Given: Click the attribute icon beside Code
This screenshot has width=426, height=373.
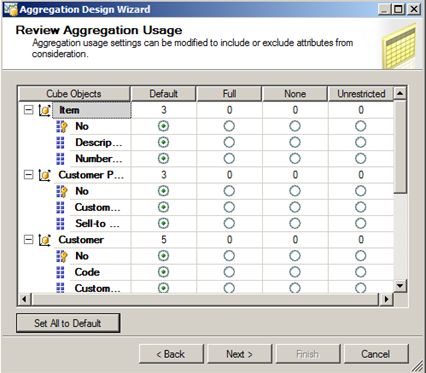Looking at the screenshot, I should tap(60, 272).
